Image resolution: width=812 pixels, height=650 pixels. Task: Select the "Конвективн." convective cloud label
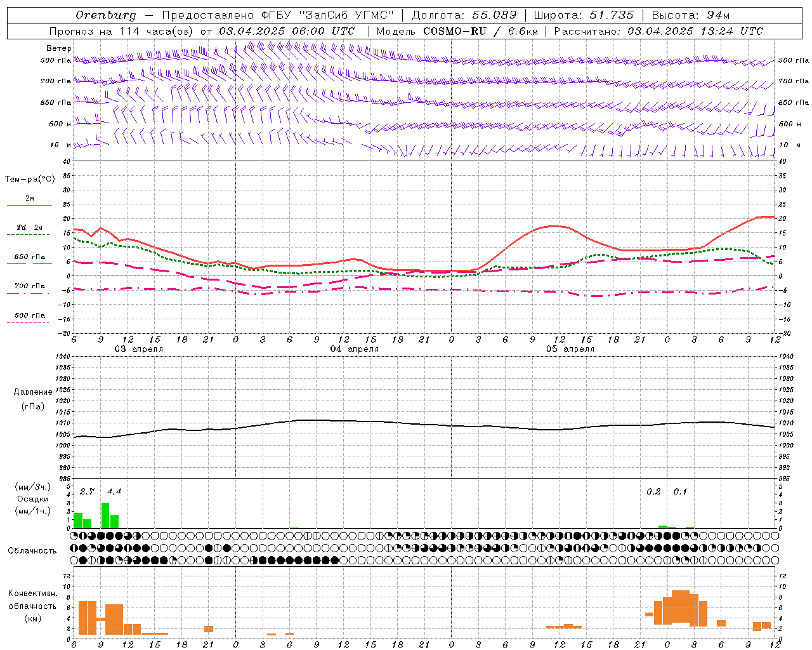click(33, 594)
